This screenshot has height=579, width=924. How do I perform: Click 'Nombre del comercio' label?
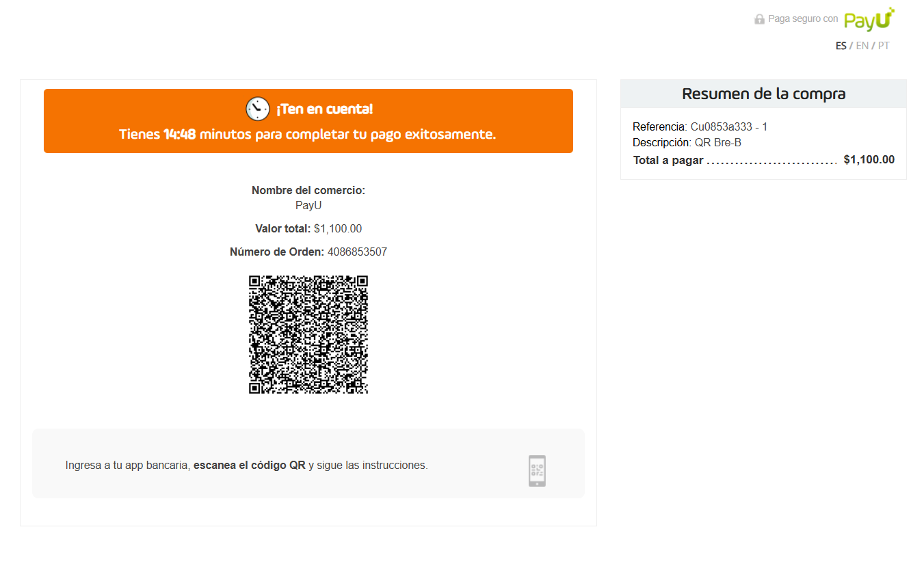308,191
